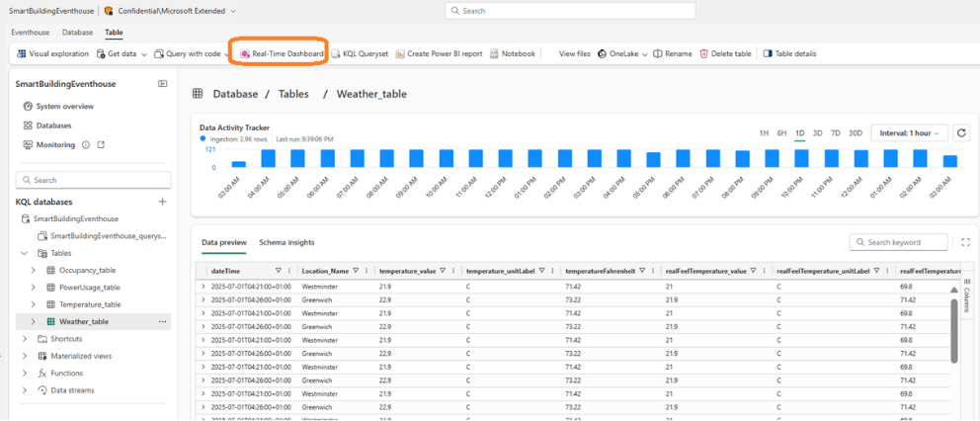Image resolution: width=980 pixels, height=421 pixels.
Task: Click the Monitoring info icon
Action: point(86,144)
